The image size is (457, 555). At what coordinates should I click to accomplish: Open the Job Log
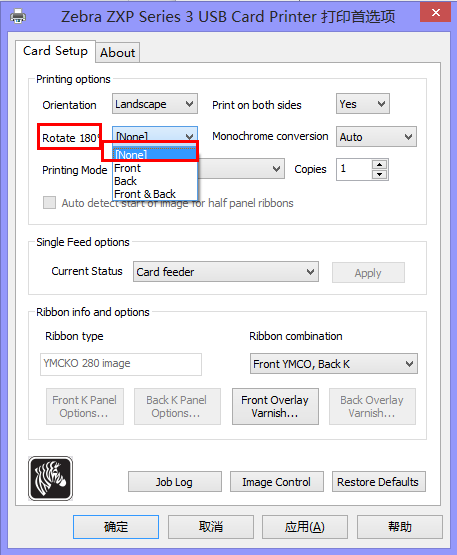pyautogui.click(x=175, y=481)
